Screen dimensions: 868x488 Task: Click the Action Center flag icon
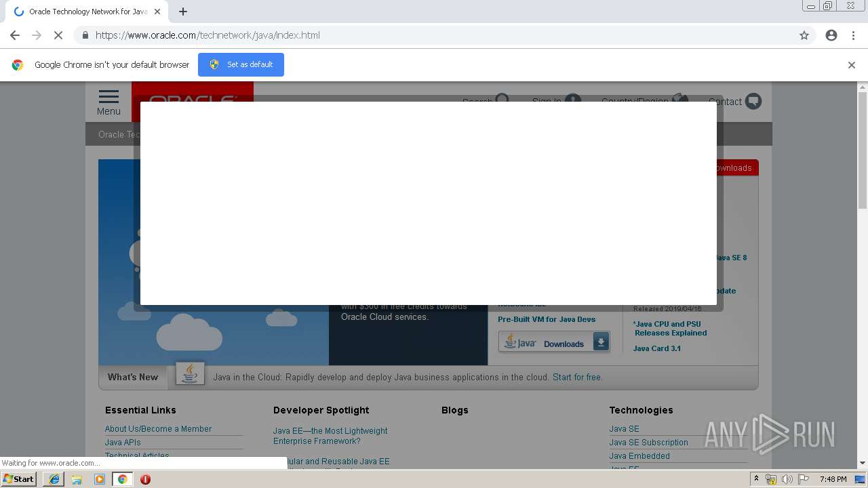[x=804, y=479]
